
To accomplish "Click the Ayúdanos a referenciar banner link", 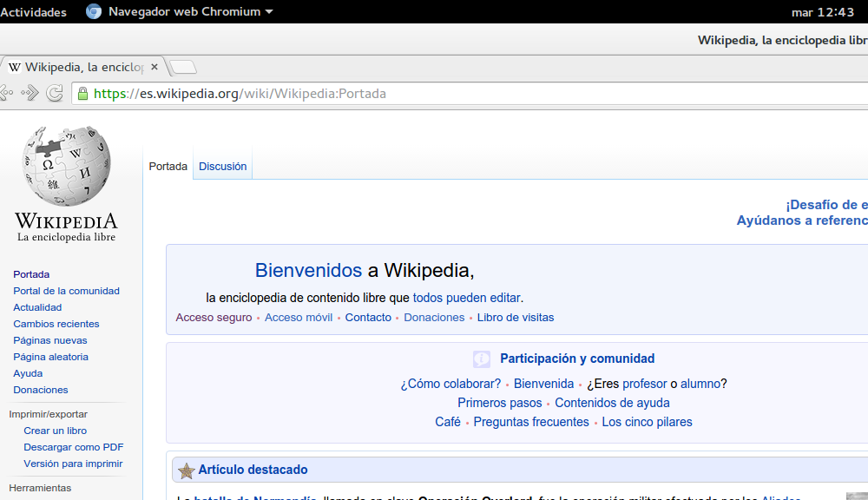I will coord(802,220).
